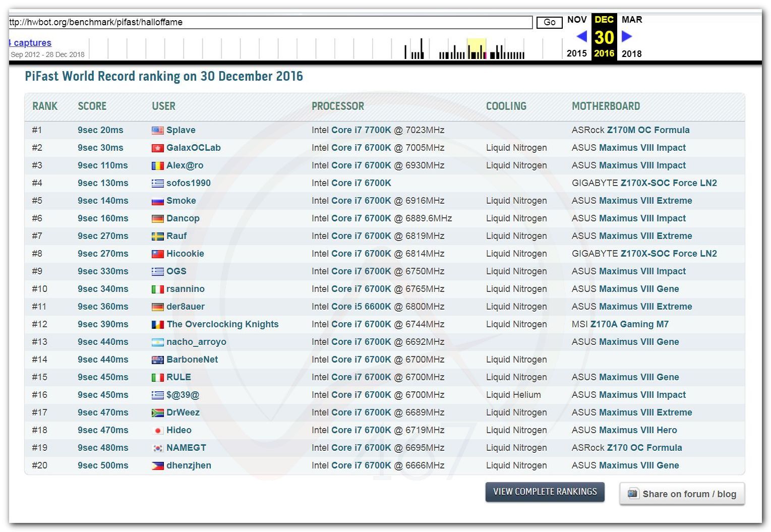Click the PiFast World Record ranking heading
The height and width of the screenshot is (532, 771).
pyautogui.click(x=164, y=76)
